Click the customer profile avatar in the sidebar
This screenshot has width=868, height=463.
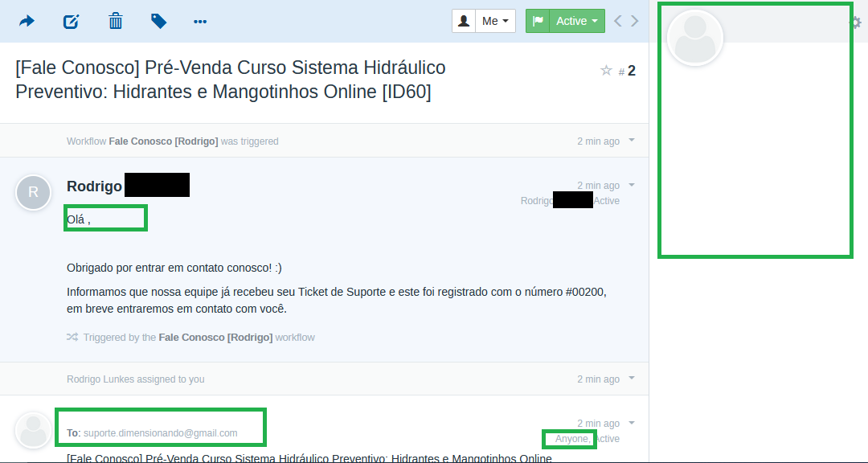pos(695,38)
